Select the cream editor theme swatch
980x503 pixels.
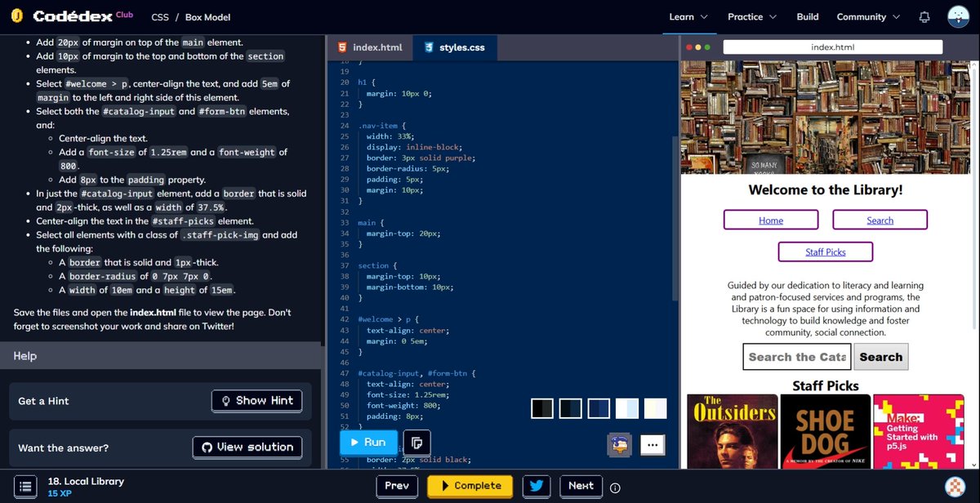click(x=655, y=408)
